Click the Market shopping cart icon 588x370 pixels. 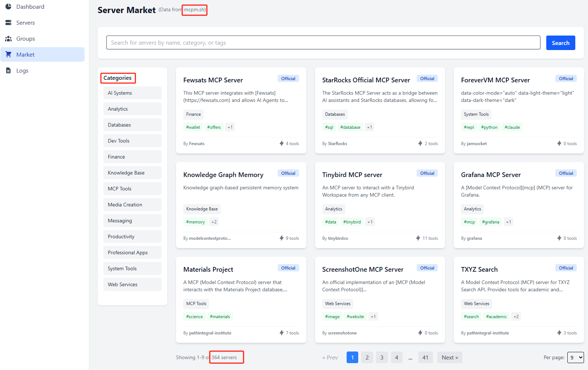tap(8, 54)
